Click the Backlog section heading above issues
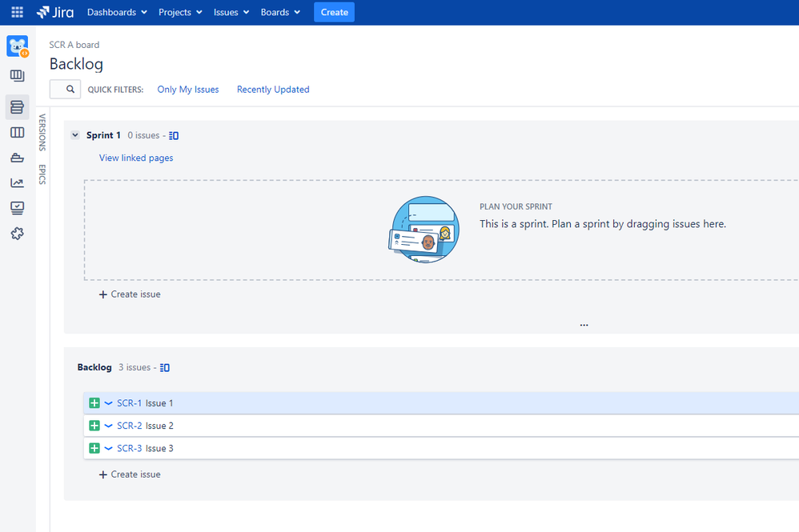 [x=94, y=367]
